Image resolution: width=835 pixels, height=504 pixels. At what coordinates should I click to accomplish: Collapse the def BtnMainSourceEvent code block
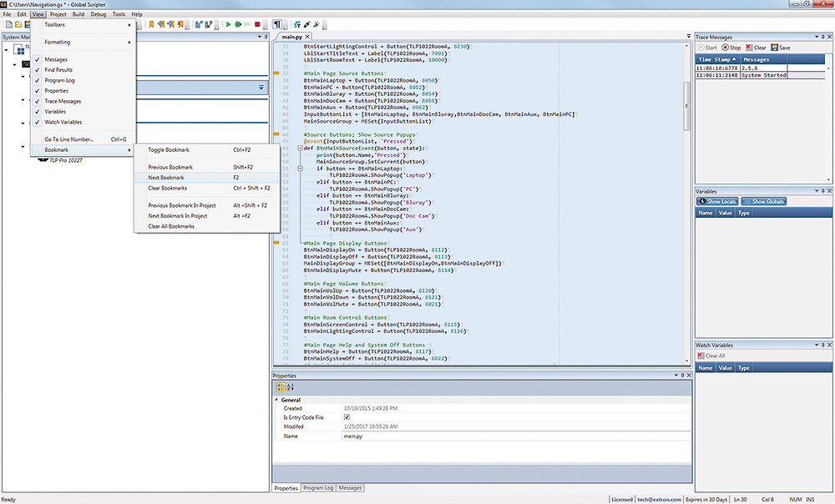tap(298, 148)
